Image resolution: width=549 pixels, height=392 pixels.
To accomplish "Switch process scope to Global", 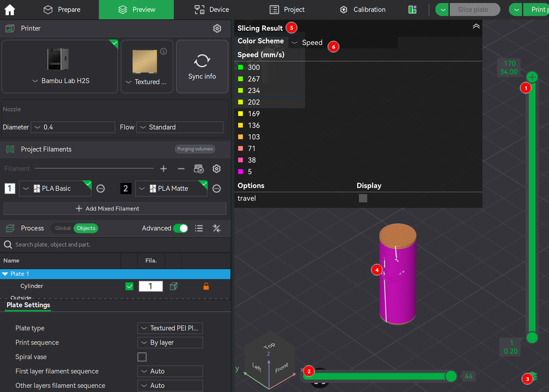I will [63, 228].
